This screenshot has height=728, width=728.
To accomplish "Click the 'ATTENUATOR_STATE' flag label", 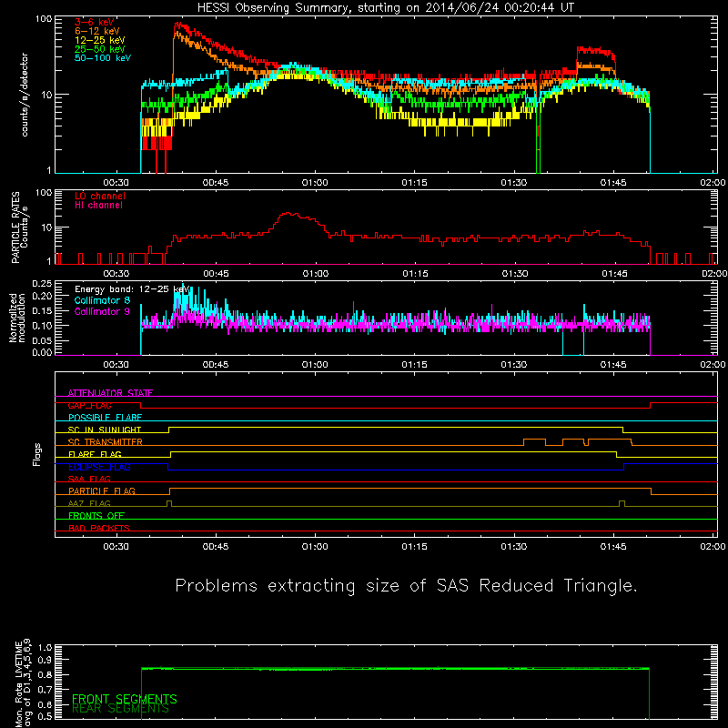I will 110,393.
